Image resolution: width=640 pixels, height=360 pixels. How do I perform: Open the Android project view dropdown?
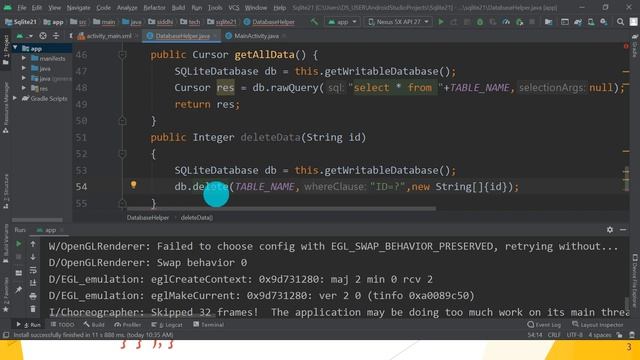point(24,36)
